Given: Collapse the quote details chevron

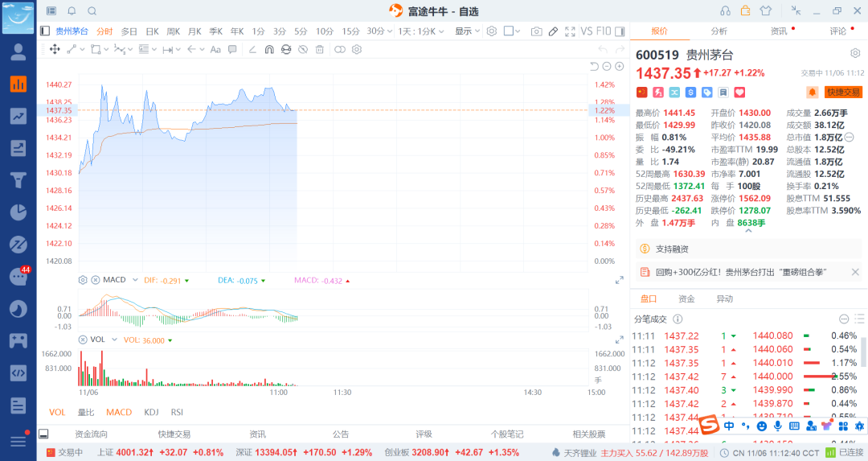Looking at the screenshot, I should tap(748, 231).
